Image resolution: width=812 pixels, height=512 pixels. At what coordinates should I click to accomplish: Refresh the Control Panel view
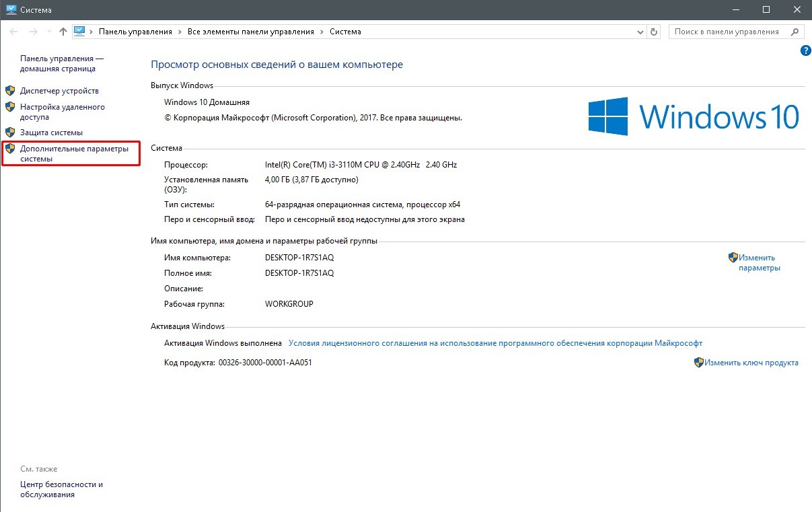655,32
